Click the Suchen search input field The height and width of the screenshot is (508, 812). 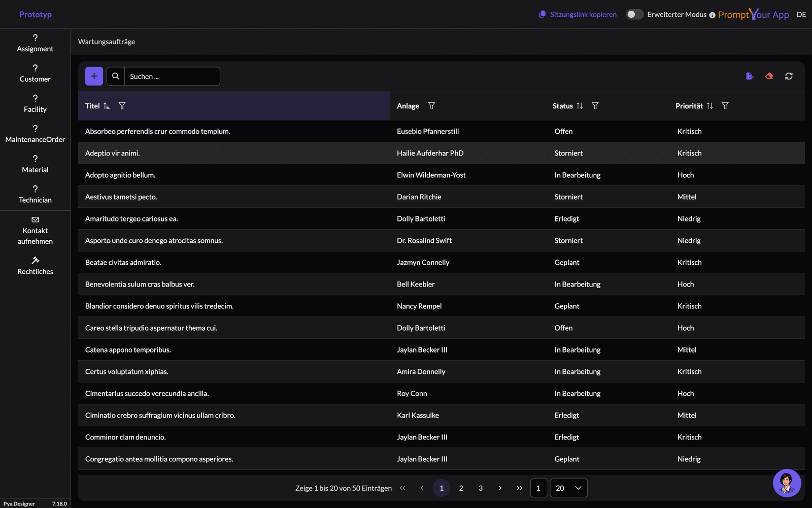[x=172, y=76]
